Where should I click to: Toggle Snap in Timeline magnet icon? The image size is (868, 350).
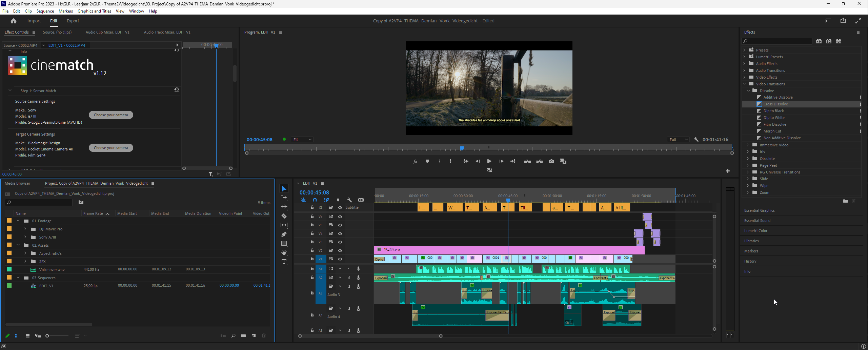click(x=315, y=200)
